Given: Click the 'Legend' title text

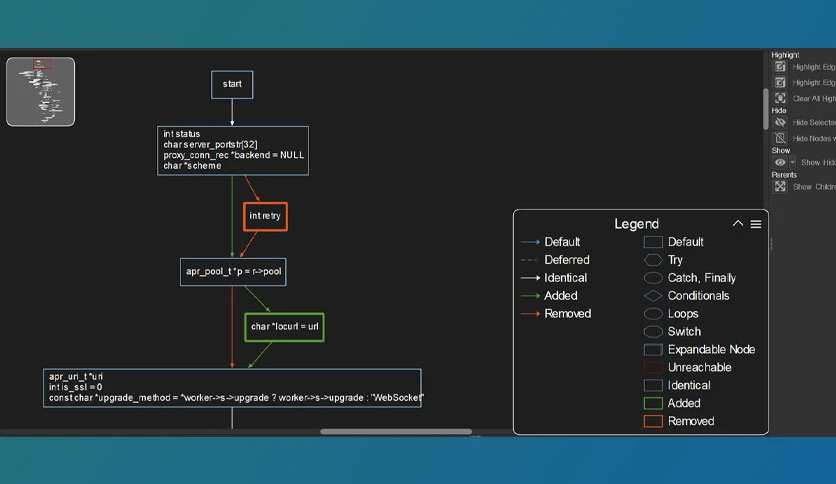Looking at the screenshot, I should (636, 224).
